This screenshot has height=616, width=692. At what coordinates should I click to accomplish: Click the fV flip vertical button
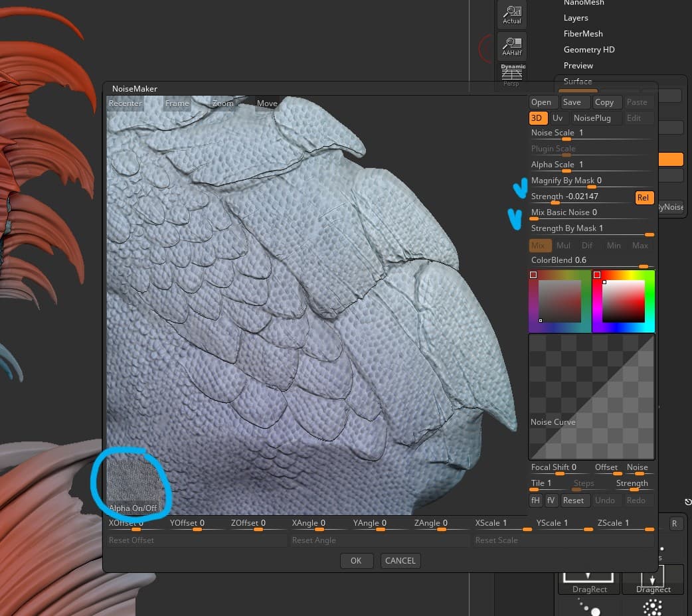pyautogui.click(x=551, y=501)
